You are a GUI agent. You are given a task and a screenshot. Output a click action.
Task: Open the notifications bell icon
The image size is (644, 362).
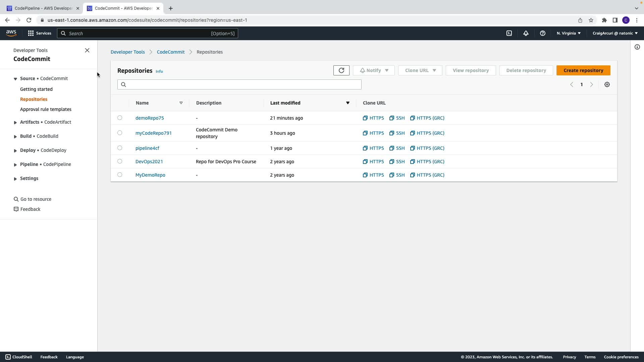(526, 33)
